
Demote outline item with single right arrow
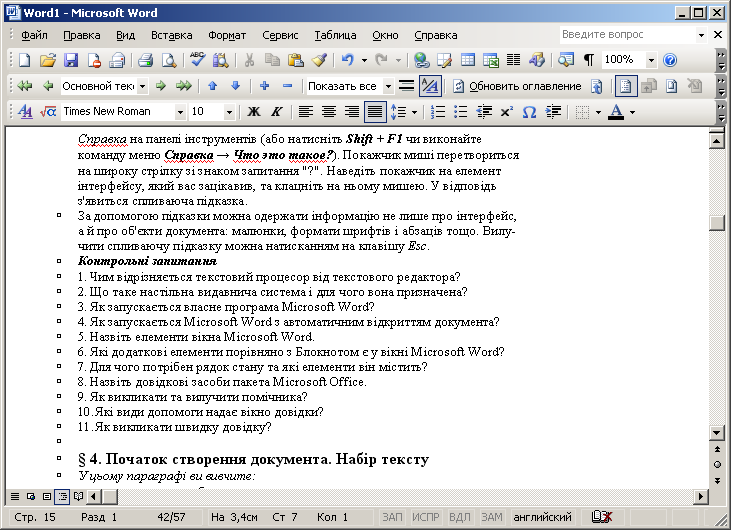tap(161, 86)
